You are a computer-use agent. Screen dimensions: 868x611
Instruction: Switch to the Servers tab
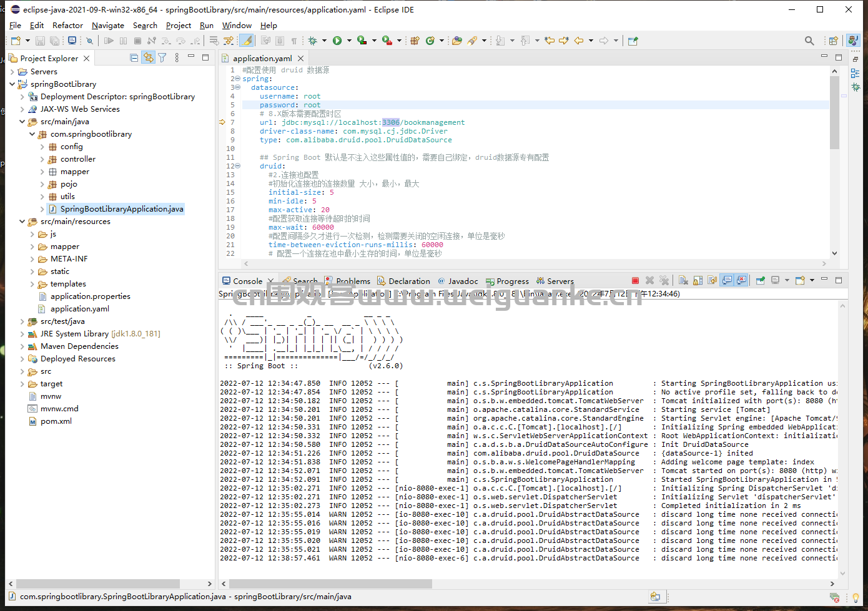(555, 281)
